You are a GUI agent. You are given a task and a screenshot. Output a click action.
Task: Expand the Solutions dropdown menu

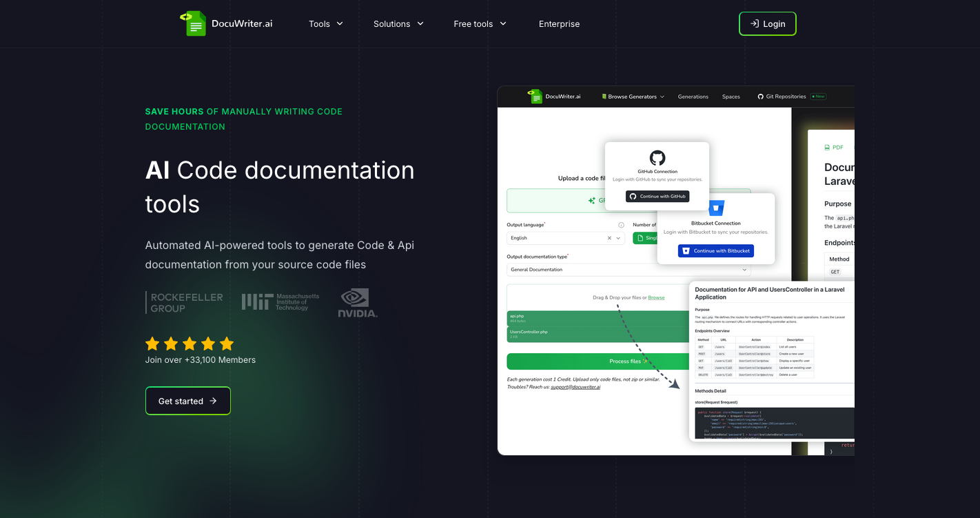[x=398, y=24]
